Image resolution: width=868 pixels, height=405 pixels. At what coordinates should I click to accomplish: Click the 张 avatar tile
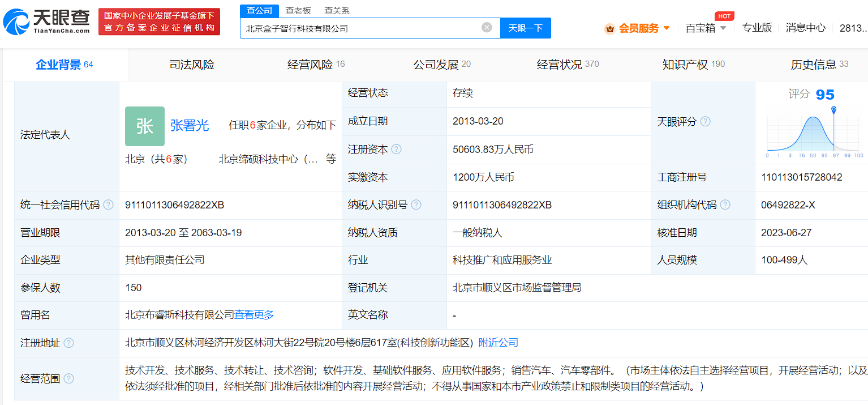tap(145, 126)
